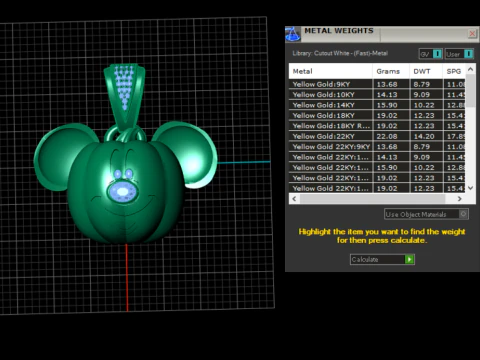The height and width of the screenshot is (360, 480).
Task: Sort by the DWT column header
Action: point(426,71)
